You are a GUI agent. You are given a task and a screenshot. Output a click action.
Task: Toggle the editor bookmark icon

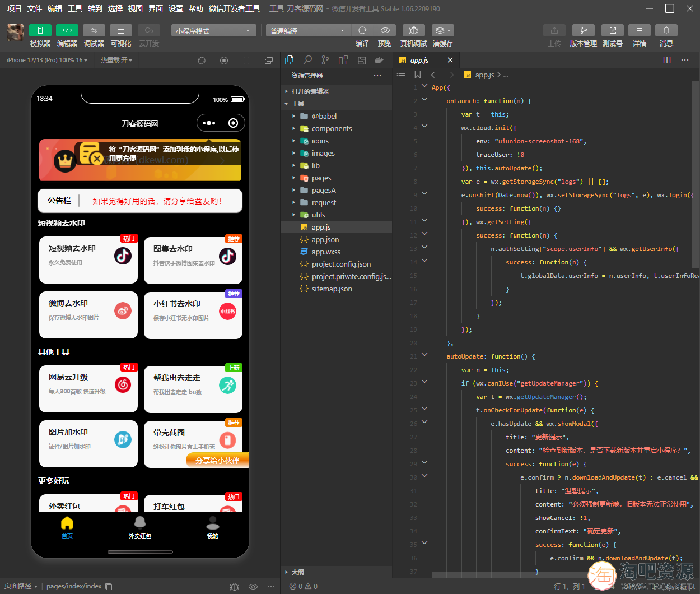tap(418, 75)
